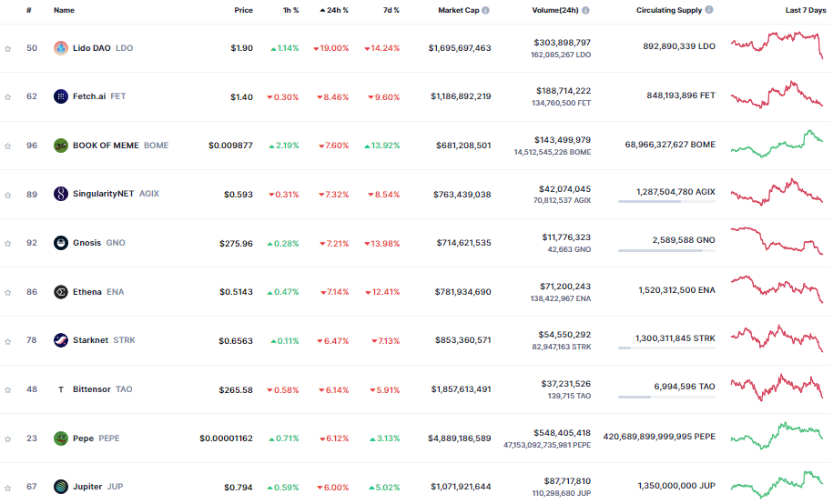
Task: Click the Fetch.ai coin logo
Action: click(61, 96)
